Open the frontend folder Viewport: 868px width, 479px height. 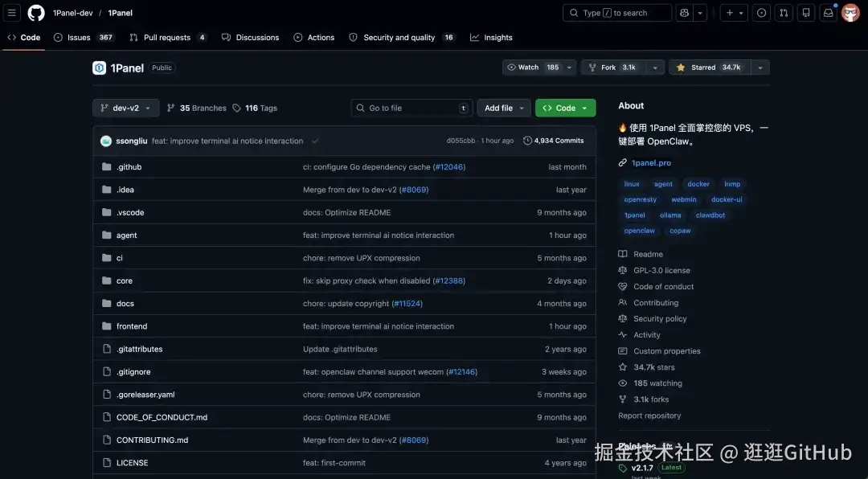132,326
